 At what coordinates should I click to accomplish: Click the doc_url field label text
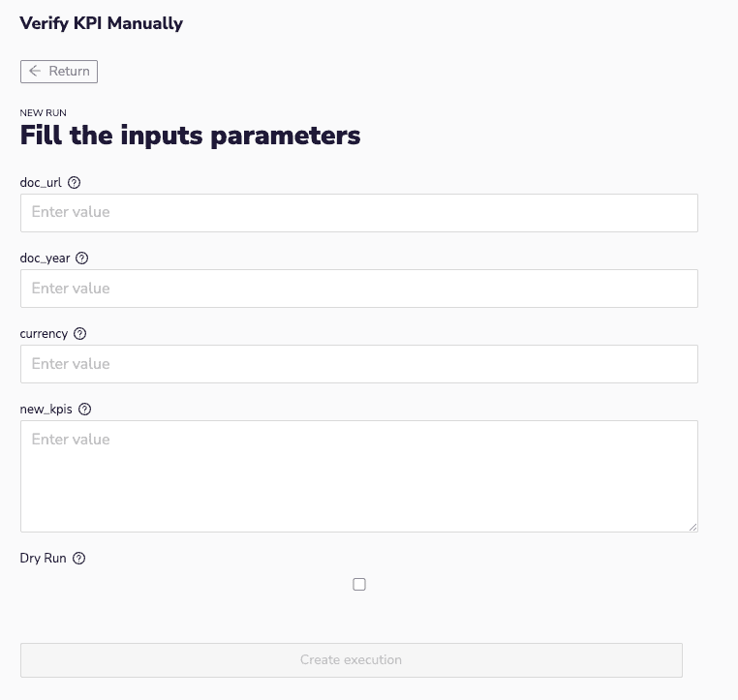click(41, 182)
